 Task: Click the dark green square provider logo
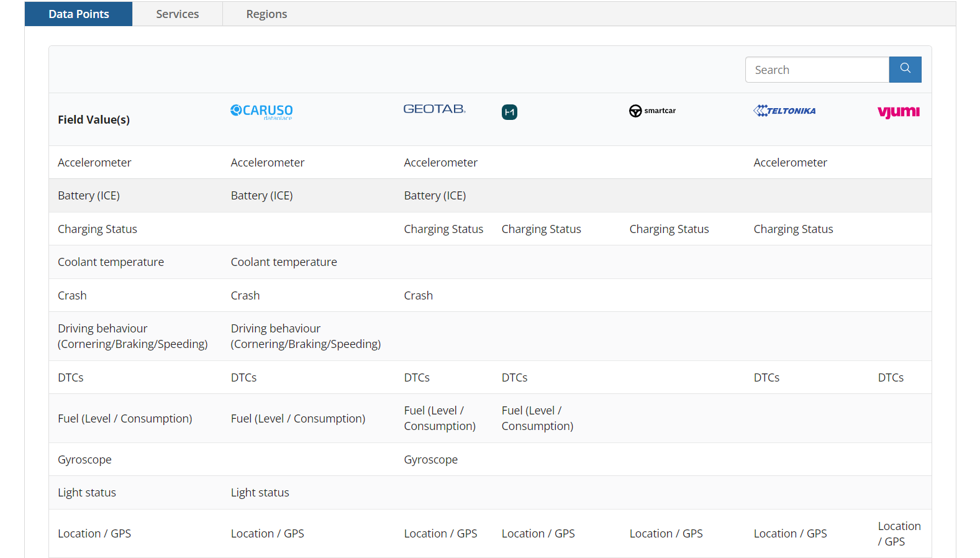509,112
